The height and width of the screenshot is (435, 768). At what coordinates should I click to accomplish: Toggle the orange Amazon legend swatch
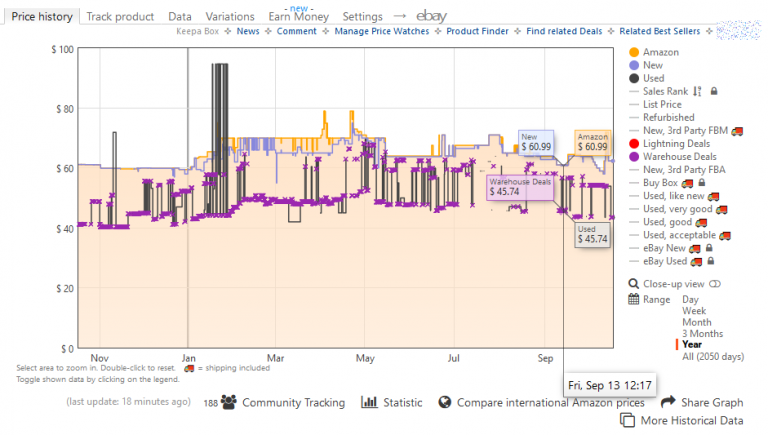pyautogui.click(x=634, y=52)
